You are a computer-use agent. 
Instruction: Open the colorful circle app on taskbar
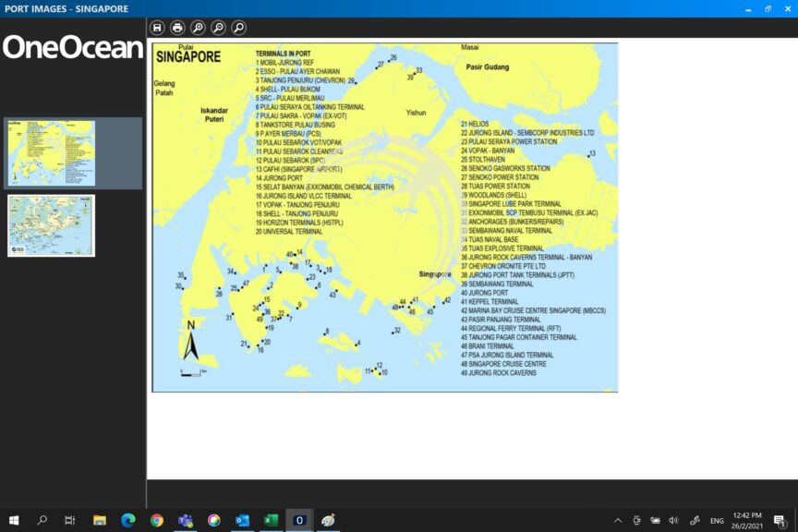[x=213, y=520]
